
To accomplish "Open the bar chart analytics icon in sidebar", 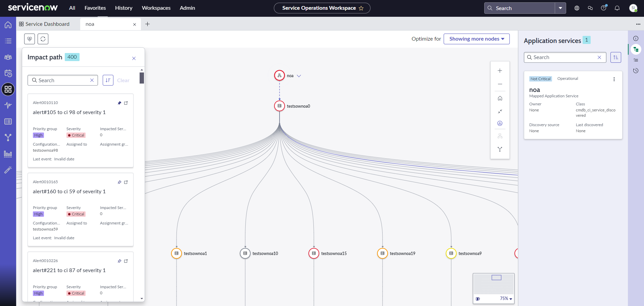I will (x=8, y=154).
